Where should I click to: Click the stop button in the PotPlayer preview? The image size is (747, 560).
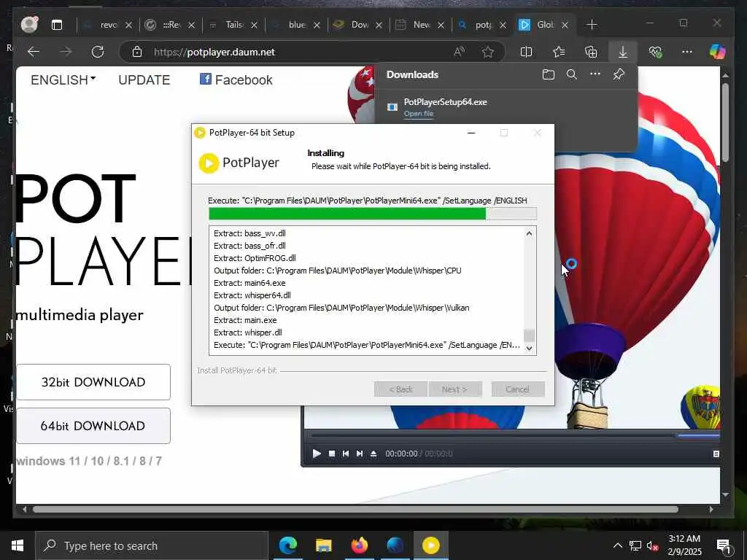pyautogui.click(x=332, y=454)
